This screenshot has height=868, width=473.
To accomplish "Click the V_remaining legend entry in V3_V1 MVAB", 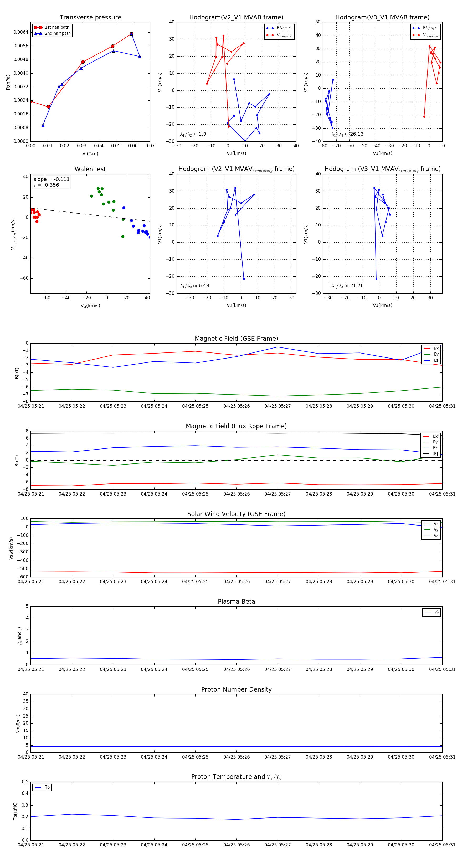I will (x=425, y=35).
